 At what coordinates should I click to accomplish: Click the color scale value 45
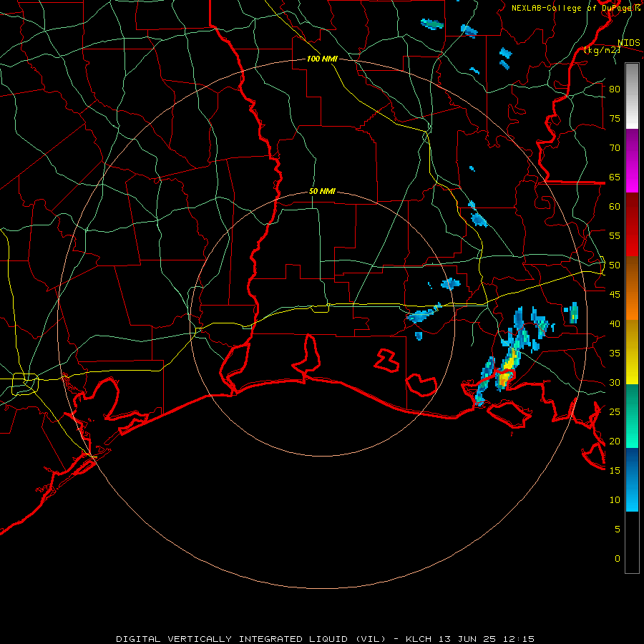pyautogui.click(x=615, y=295)
